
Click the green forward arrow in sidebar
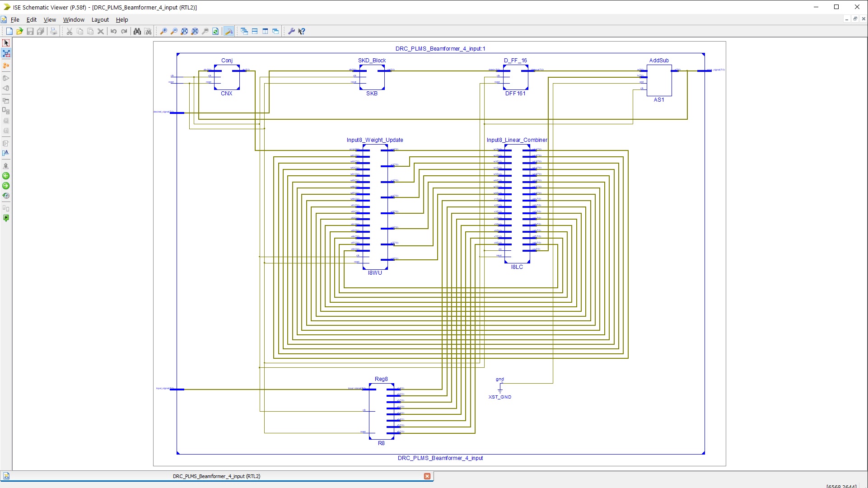click(6, 186)
